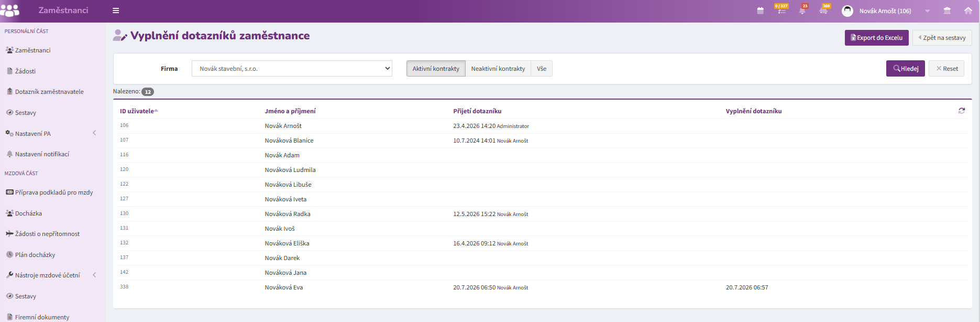Open the institution building icon

947,10
